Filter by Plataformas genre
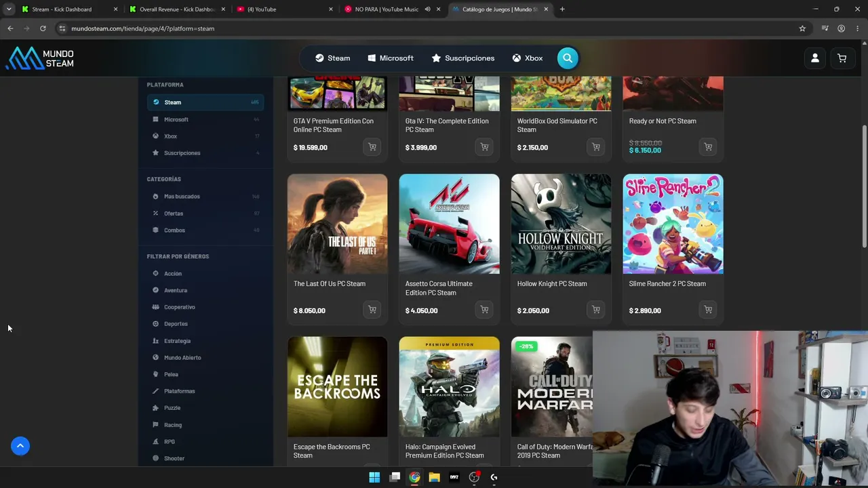Image resolution: width=868 pixels, height=488 pixels. [x=205, y=391]
